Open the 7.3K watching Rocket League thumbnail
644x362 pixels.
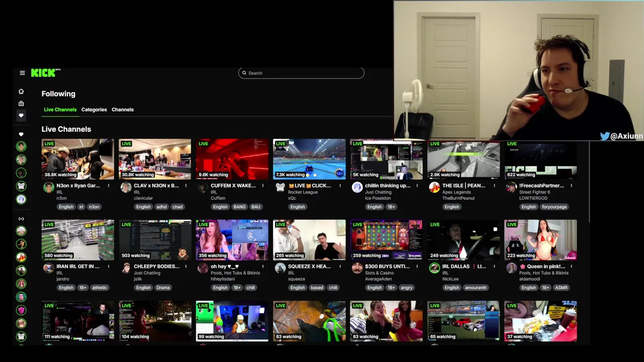(309, 159)
